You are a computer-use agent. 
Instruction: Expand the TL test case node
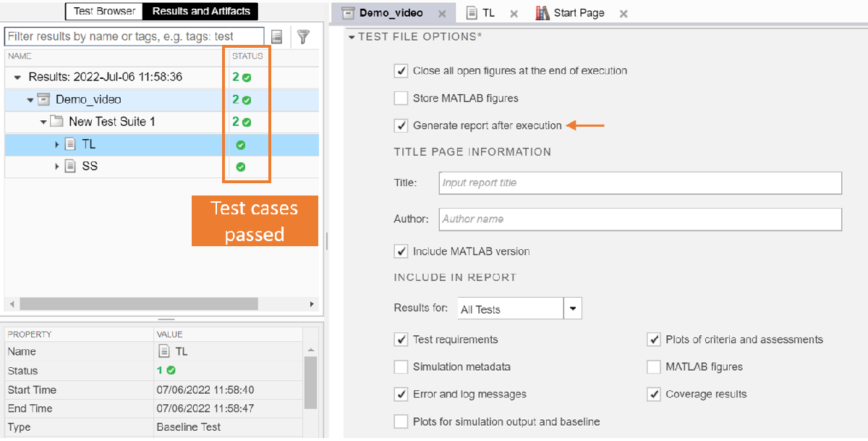(57, 145)
